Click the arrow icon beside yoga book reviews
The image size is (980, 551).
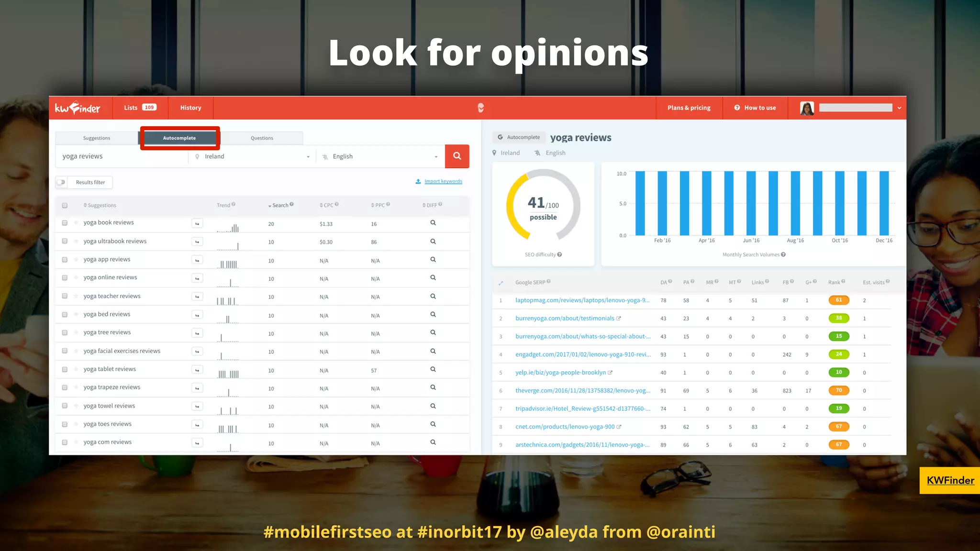pos(197,223)
